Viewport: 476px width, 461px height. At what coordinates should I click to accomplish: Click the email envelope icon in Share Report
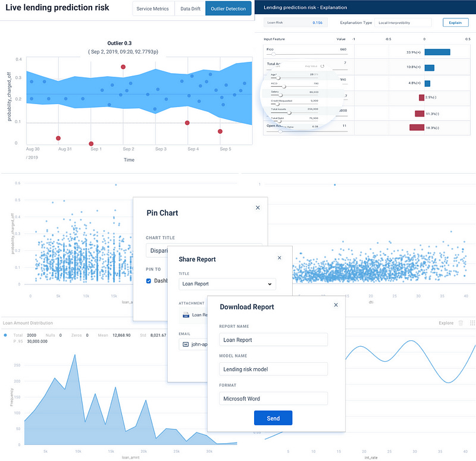186,344
